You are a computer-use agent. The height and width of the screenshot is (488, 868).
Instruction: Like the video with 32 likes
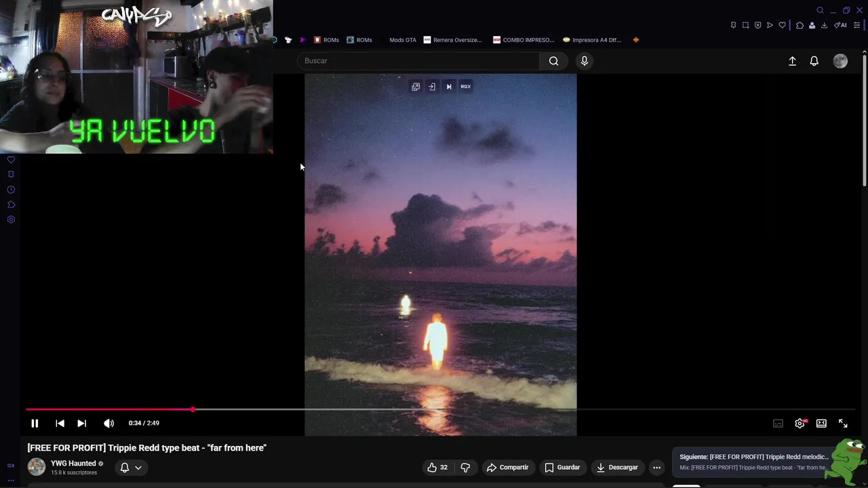(x=437, y=468)
